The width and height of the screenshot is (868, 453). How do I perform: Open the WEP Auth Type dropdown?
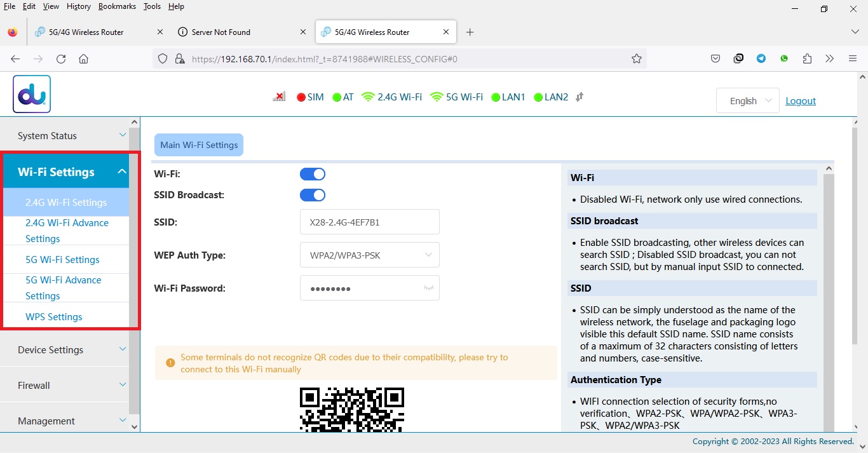370,255
